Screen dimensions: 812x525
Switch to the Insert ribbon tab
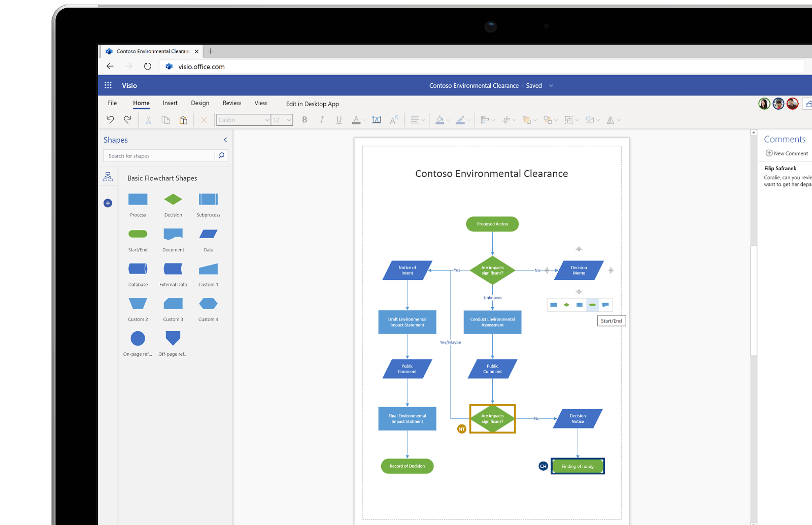click(170, 103)
